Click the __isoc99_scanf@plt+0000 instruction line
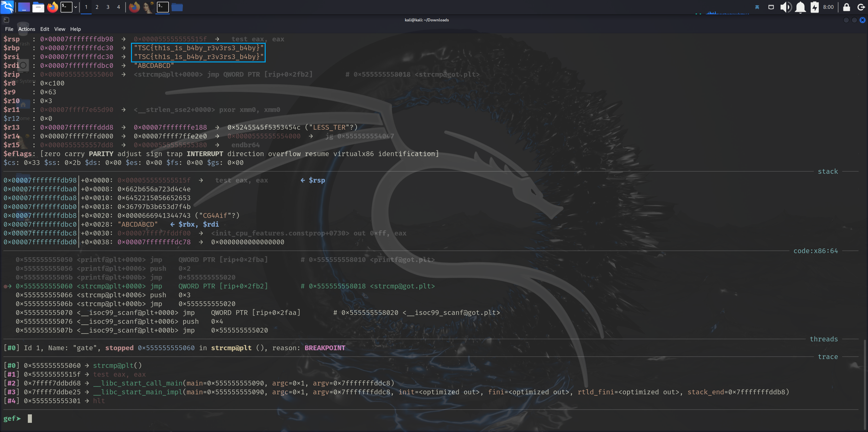Image resolution: width=868 pixels, height=432 pixels. coord(258,313)
